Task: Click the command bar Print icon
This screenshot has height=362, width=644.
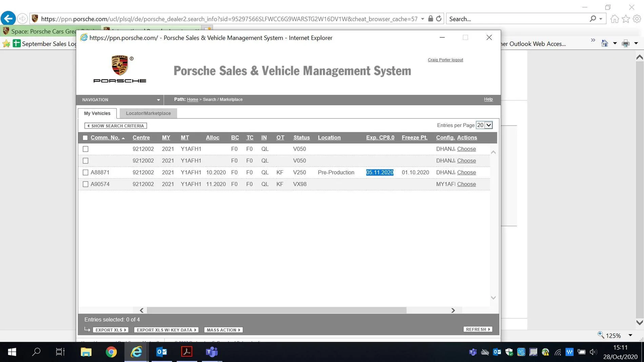Action: pyautogui.click(x=626, y=43)
